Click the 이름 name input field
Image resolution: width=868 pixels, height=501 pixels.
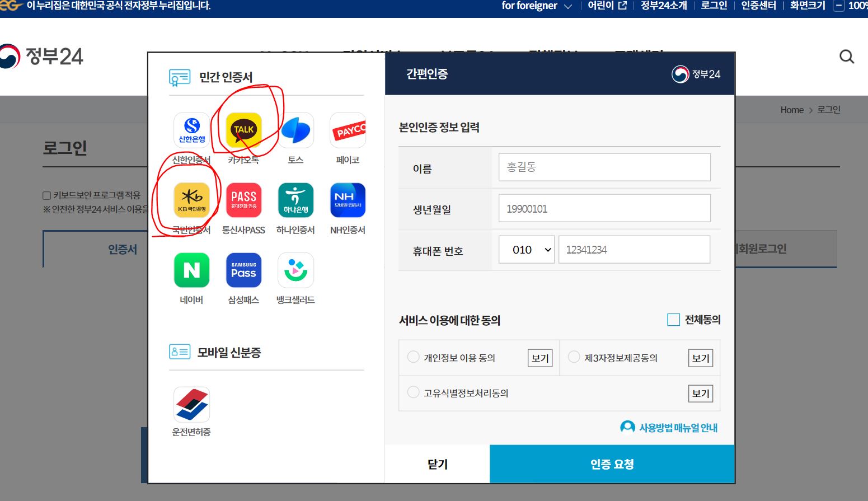[x=604, y=167]
